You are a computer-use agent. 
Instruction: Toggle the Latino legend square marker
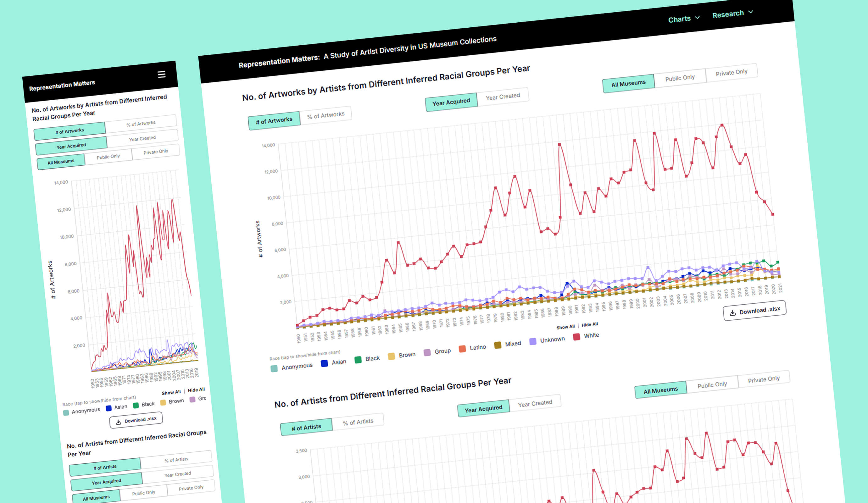coord(462,349)
